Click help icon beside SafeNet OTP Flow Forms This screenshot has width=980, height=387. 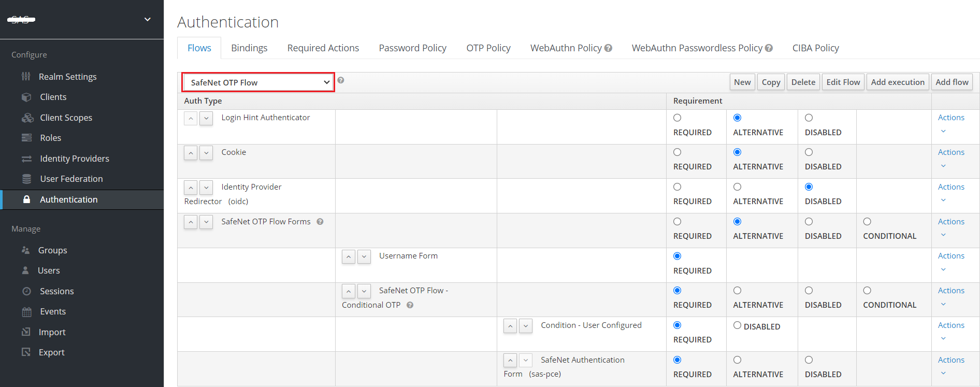(320, 222)
